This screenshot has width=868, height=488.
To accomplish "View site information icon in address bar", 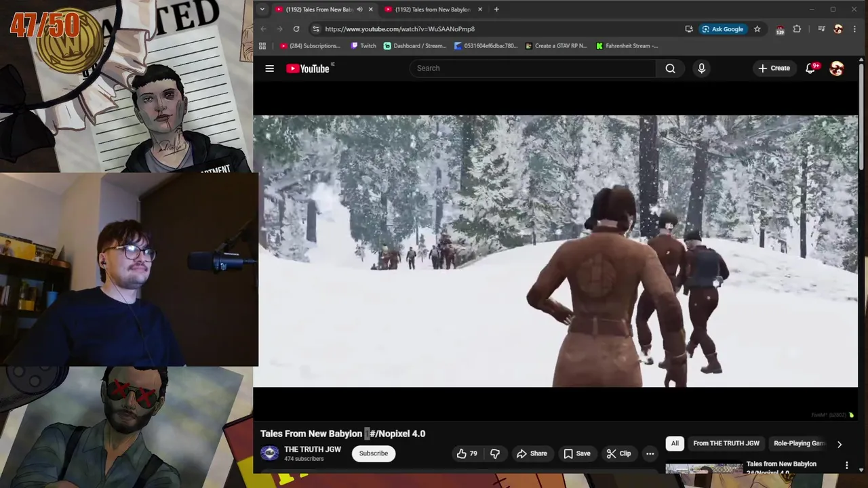I will point(315,29).
